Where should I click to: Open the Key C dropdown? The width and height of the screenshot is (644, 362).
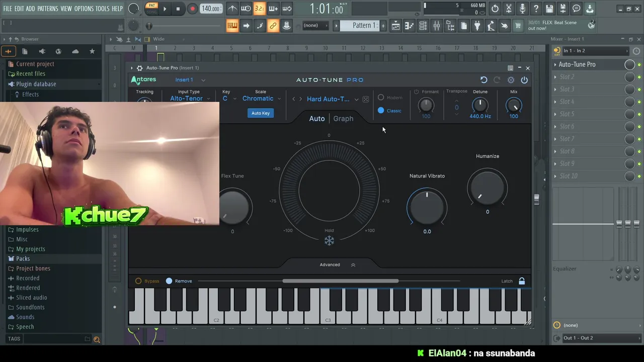(x=229, y=99)
